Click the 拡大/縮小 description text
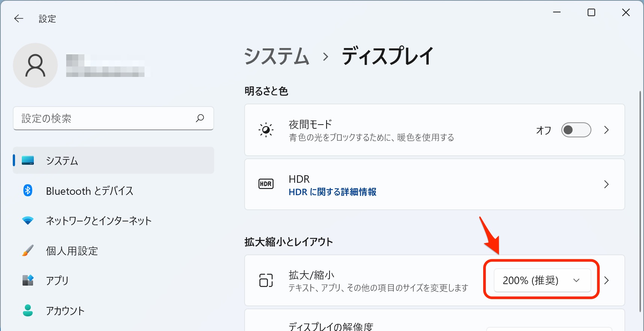The image size is (644, 331). point(378,288)
